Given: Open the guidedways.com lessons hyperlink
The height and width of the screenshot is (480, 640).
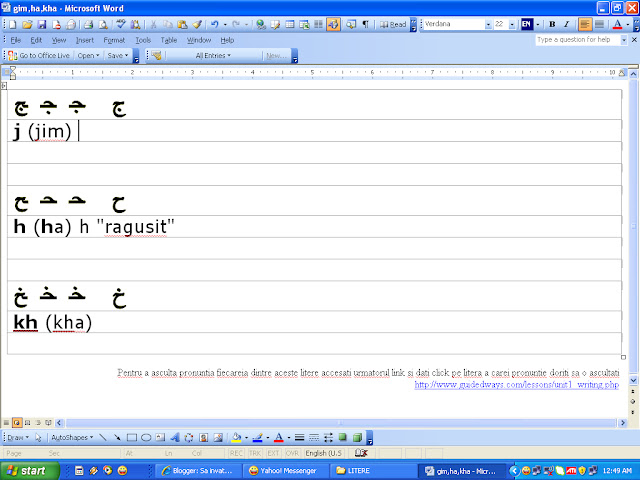Looking at the screenshot, I should [516, 384].
